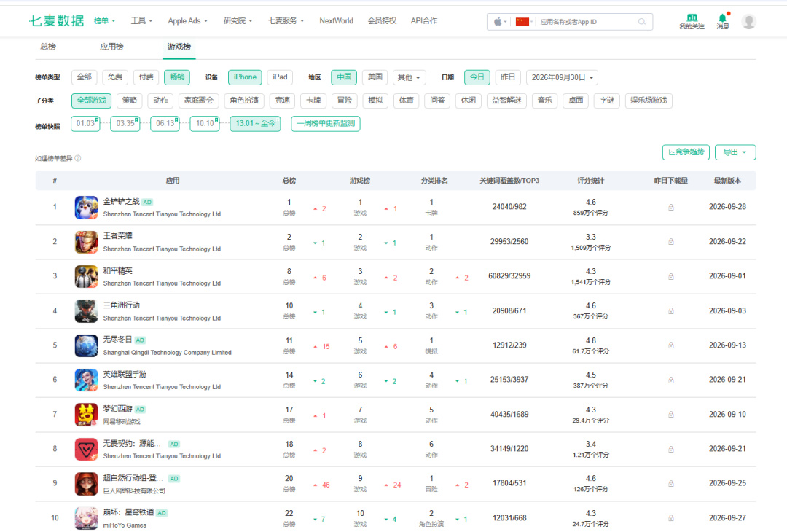
Task: Open the 七麦数据 logo homepage
Action: (56, 20)
